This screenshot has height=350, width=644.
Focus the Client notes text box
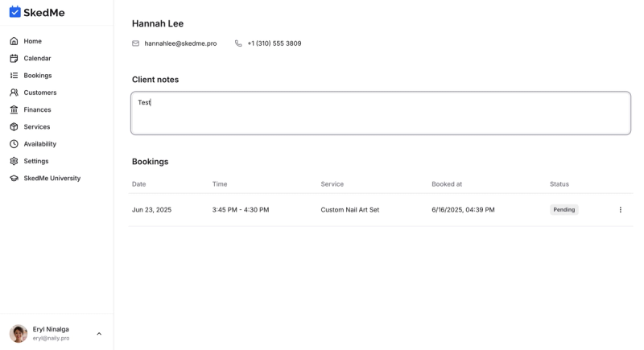381,113
